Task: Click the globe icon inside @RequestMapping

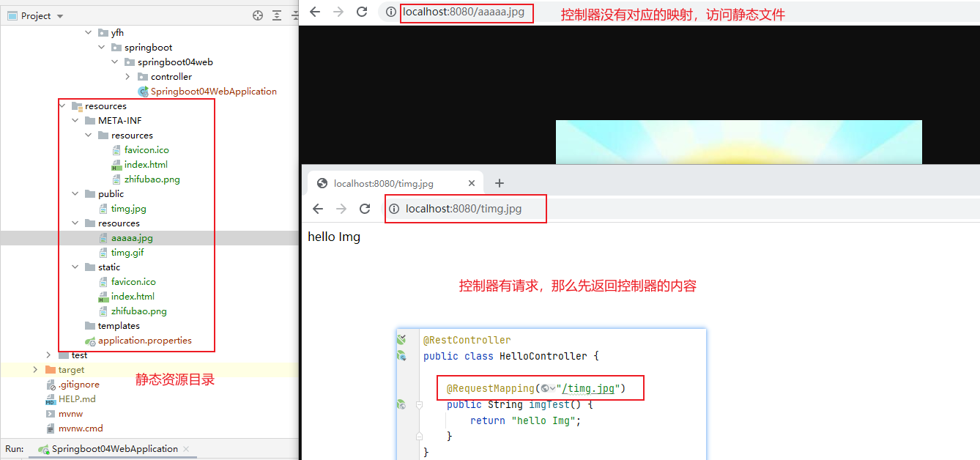Action: [x=545, y=388]
